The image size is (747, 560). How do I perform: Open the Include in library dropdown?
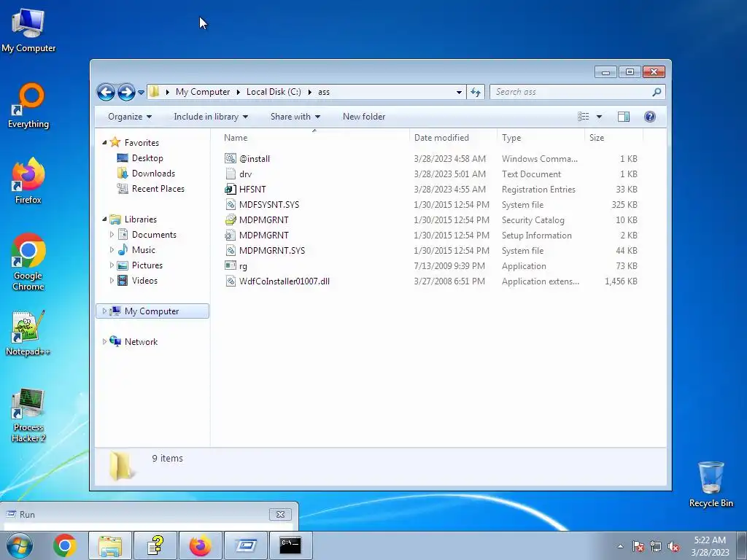211,117
